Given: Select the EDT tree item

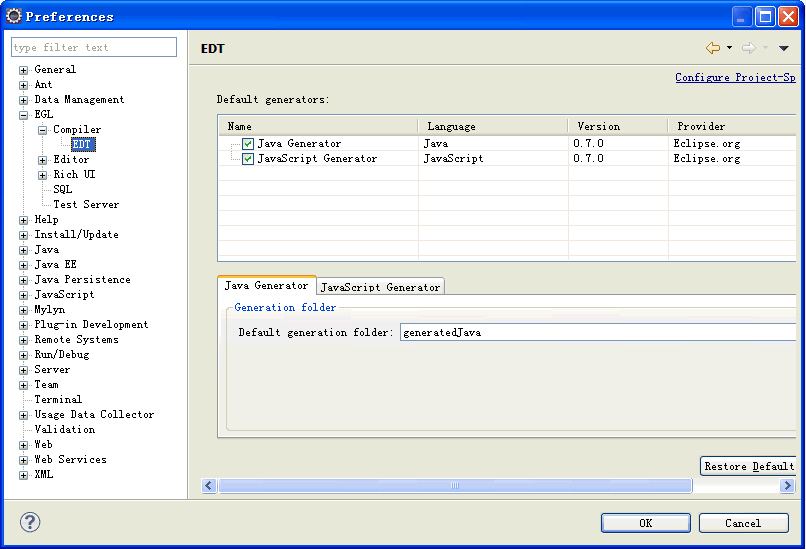Looking at the screenshot, I should point(82,144).
